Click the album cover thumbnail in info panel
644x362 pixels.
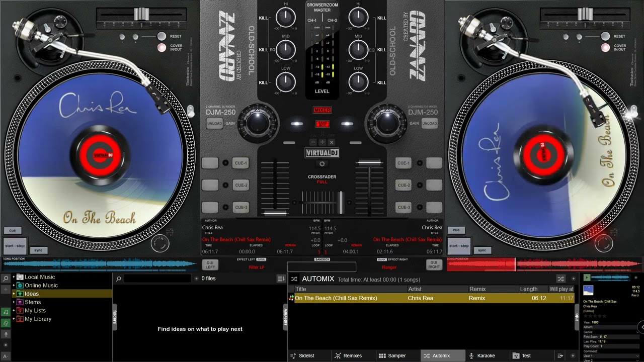pyautogui.click(x=588, y=290)
